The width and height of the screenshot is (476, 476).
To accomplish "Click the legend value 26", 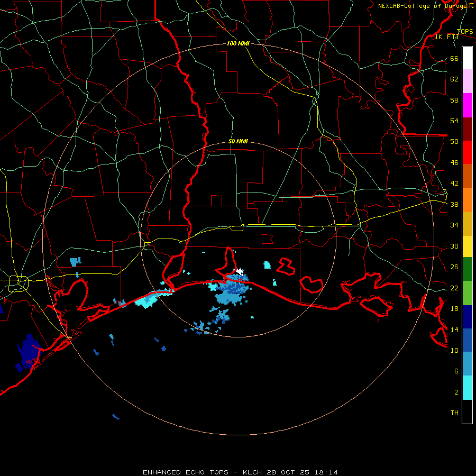I will click(454, 267).
